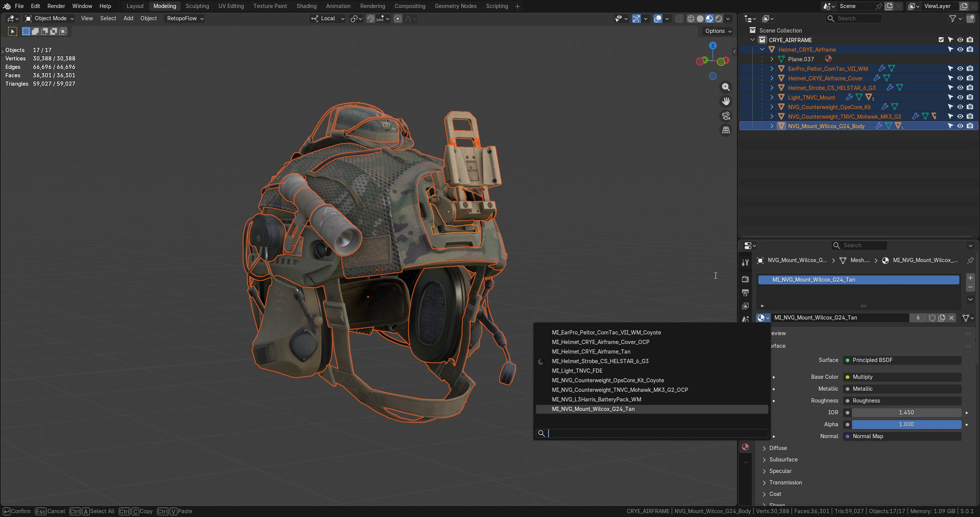This screenshot has height=517, width=980.
Task: Switch to orthographic view with grid icon
Action: coord(726,130)
